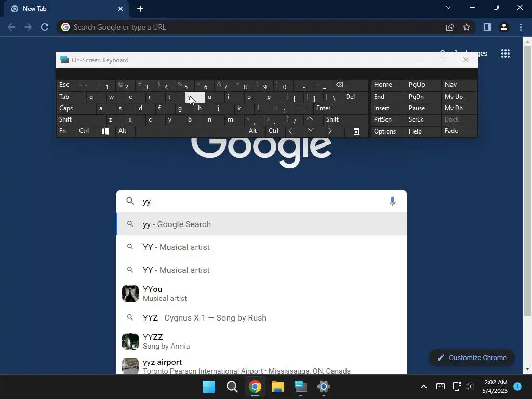Click Enter key on On-Screen Keyboard

click(341, 108)
